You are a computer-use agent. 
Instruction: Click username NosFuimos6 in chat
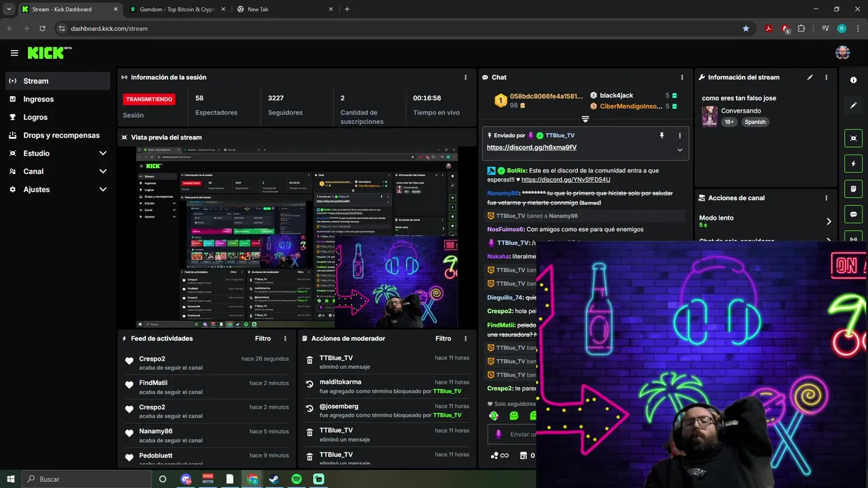[505, 229]
